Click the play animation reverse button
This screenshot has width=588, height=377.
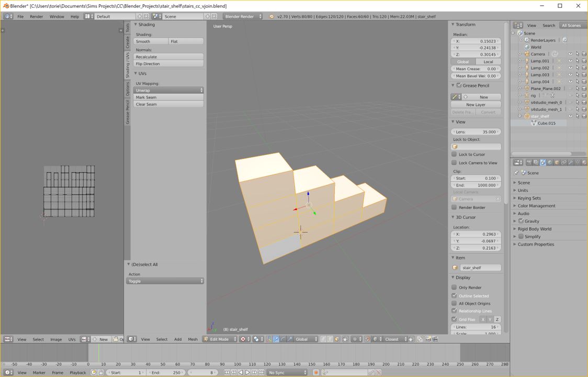[241, 372]
